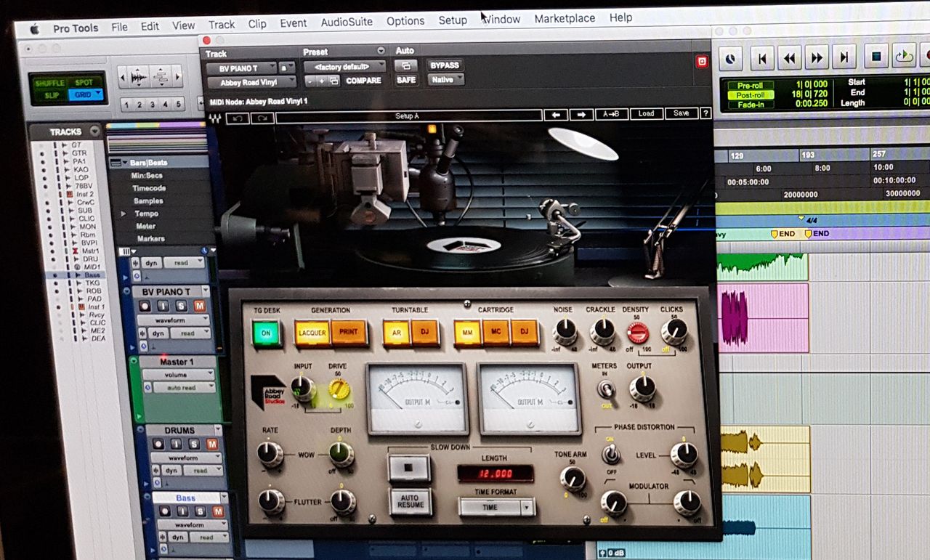Toggle the PHASE DISTORTION on/off switch

pos(611,455)
